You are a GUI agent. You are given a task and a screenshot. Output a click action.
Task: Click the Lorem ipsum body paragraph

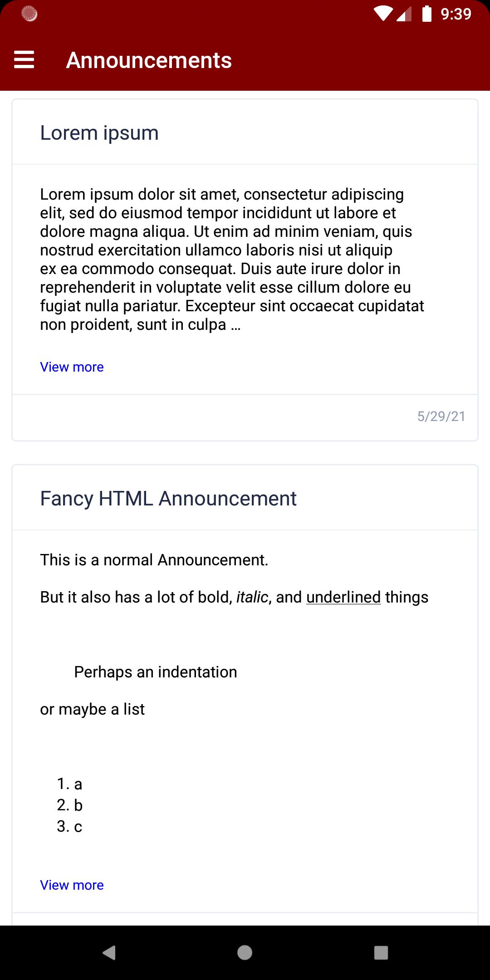(x=232, y=259)
